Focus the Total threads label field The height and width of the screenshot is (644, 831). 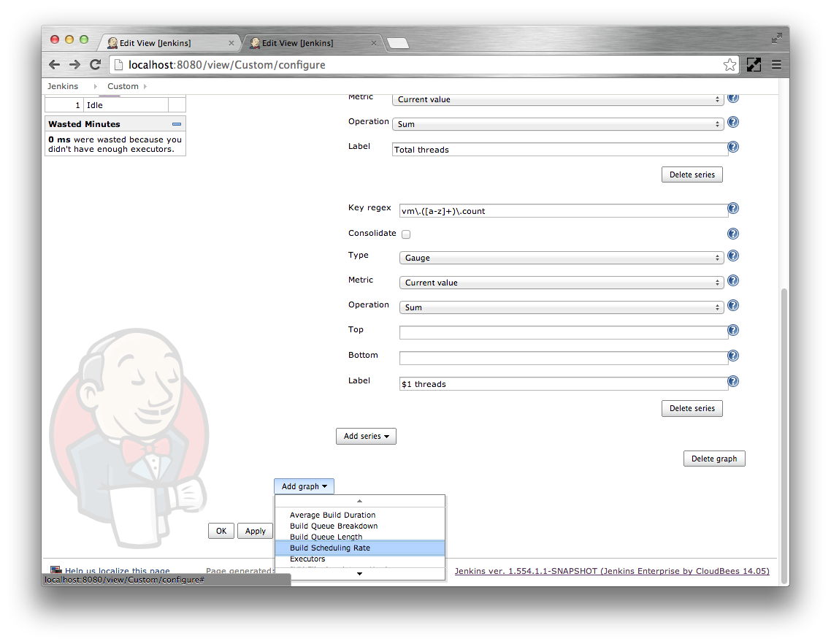pos(559,150)
